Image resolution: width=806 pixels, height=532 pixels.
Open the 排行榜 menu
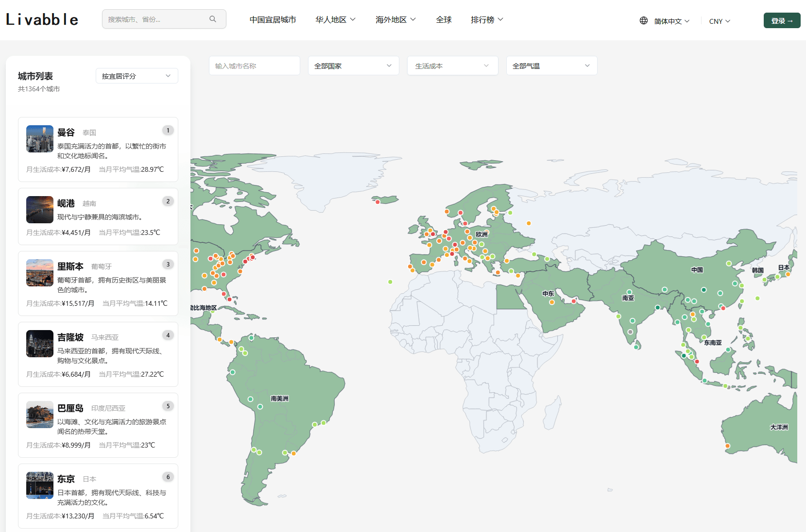pyautogui.click(x=487, y=19)
